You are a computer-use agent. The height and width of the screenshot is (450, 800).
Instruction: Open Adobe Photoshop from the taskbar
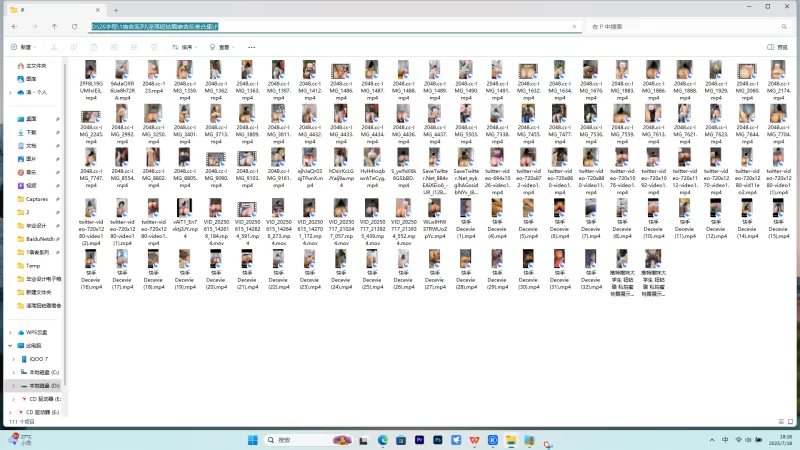pyautogui.click(x=438, y=440)
